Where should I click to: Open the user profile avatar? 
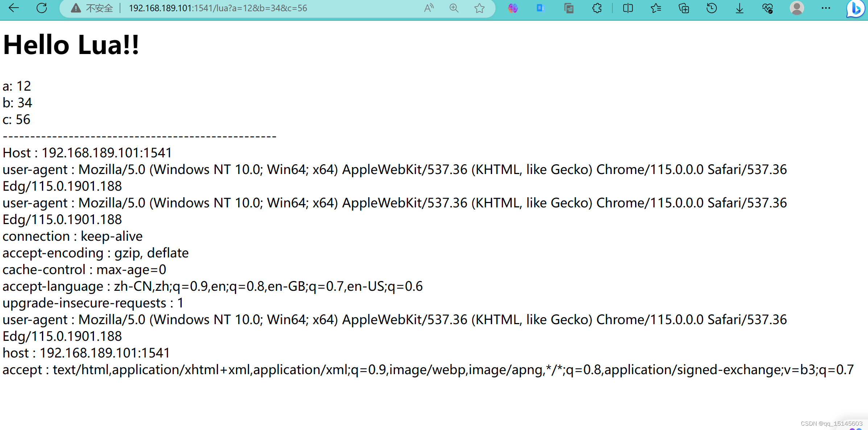(797, 8)
